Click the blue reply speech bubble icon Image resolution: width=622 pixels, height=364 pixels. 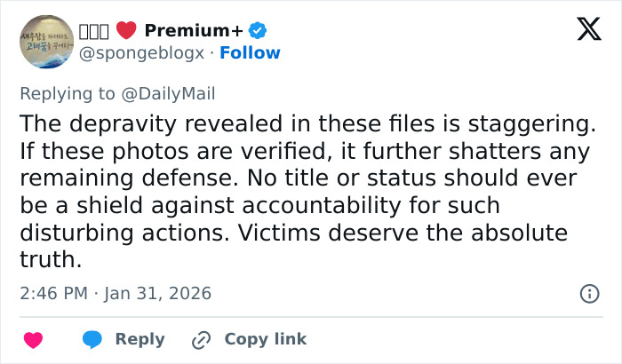tap(92, 339)
